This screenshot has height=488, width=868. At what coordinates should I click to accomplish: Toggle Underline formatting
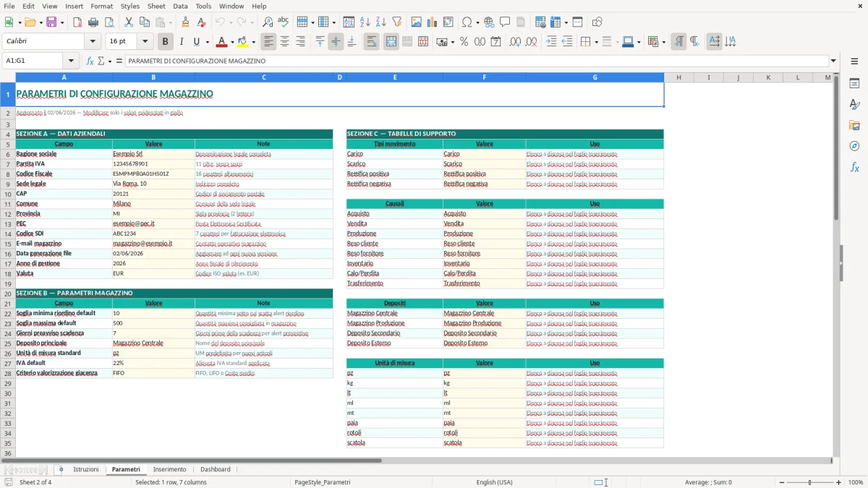[197, 42]
